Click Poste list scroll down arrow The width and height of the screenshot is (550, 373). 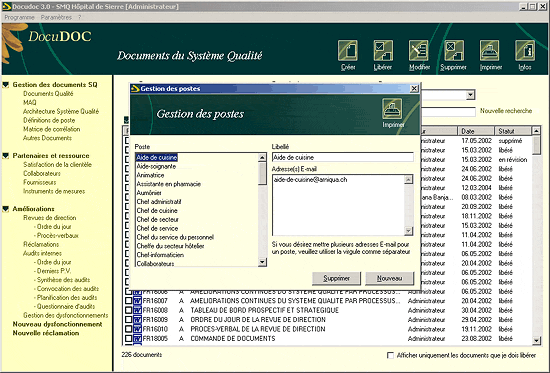point(262,262)
